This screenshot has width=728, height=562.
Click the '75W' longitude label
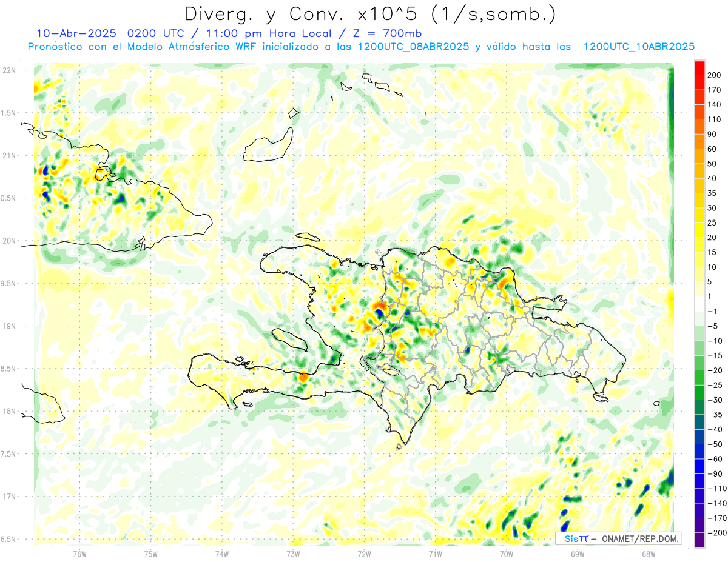[x=151, y=554]
